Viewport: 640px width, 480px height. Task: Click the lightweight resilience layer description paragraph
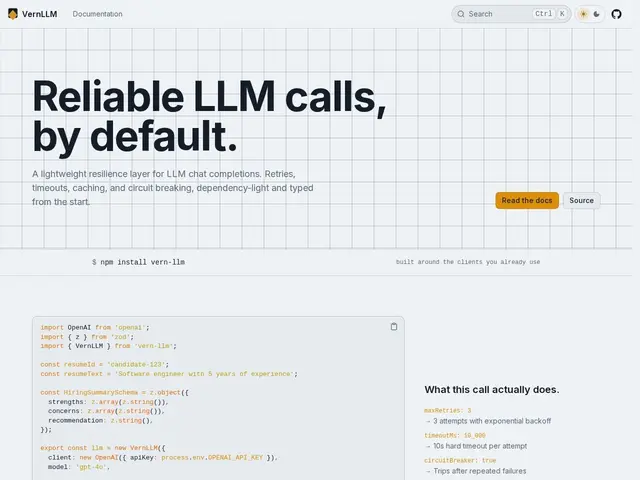click(173, 188)
